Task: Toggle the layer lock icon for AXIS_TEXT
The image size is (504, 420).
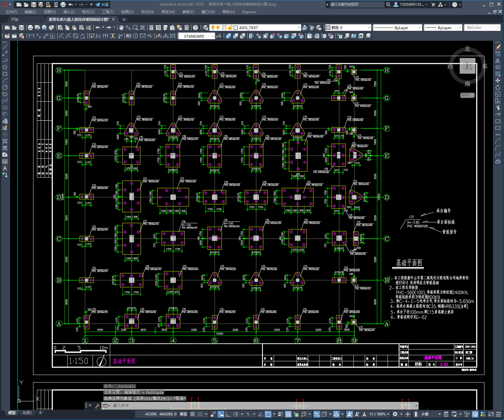Action: (x=230, y=28)
